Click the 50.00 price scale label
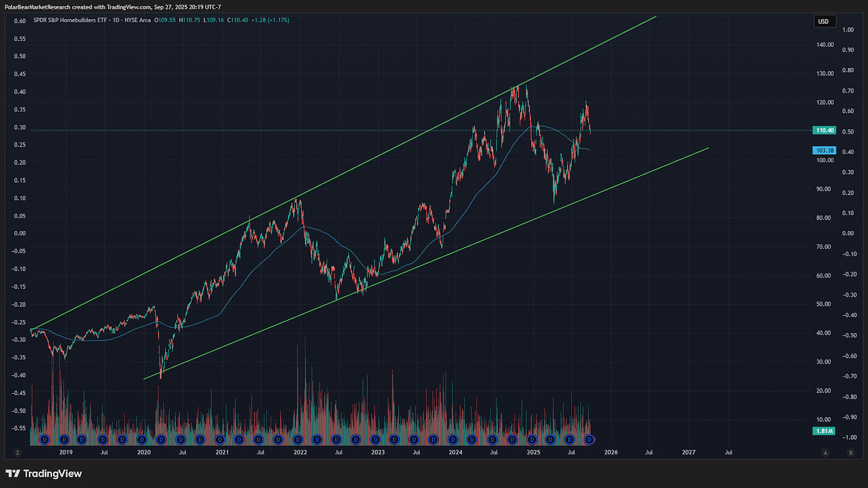The height and width of the screenshot is (488, 868). [x=825, y=304]
